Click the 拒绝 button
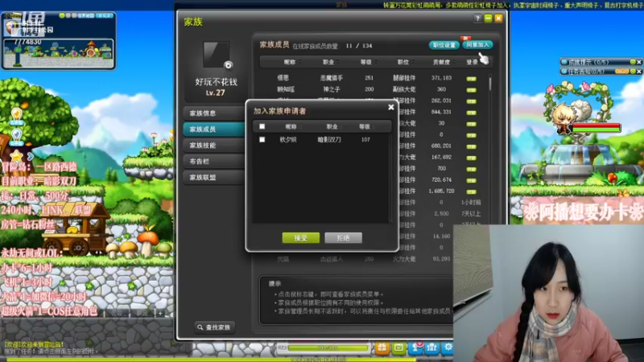 [x=344, y=237]
